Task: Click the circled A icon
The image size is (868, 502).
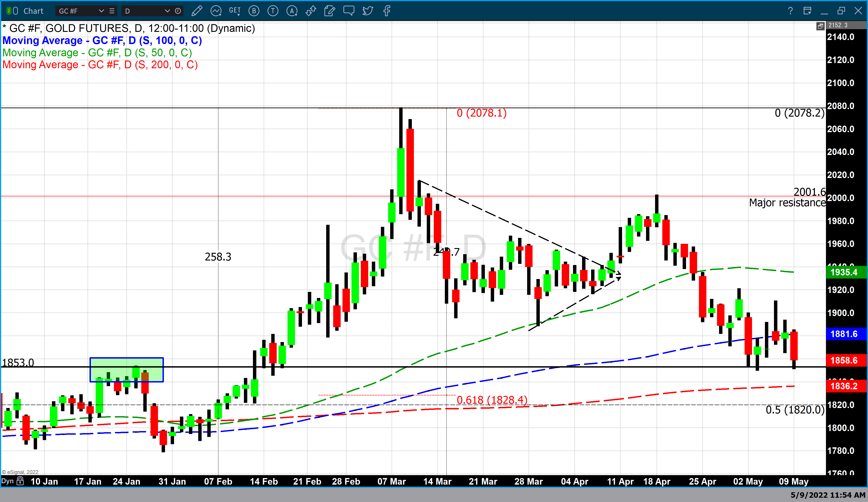Action: [x=292, y=11]
